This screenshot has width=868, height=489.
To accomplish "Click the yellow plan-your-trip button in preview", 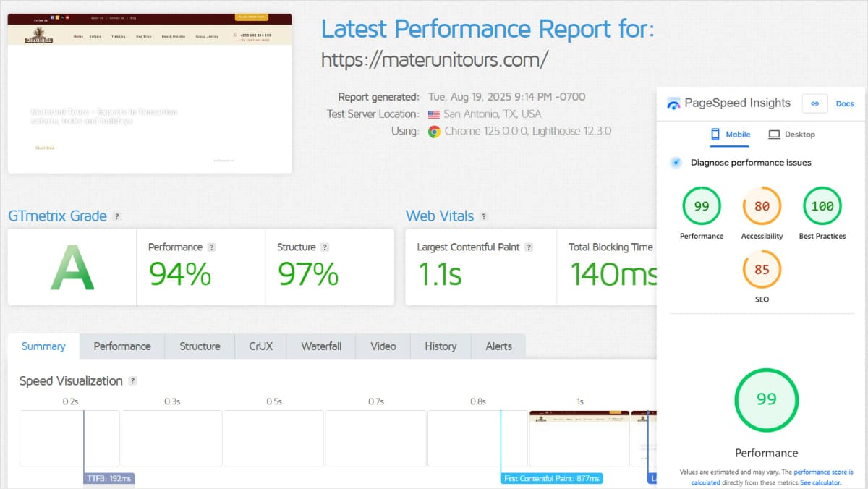I will pyautogui.click(x=251, y=17).
